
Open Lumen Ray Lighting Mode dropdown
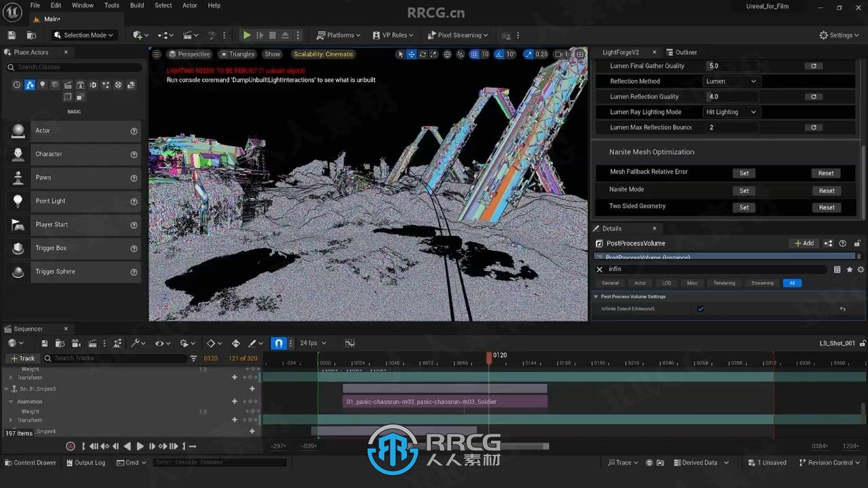tap(731, 112)
